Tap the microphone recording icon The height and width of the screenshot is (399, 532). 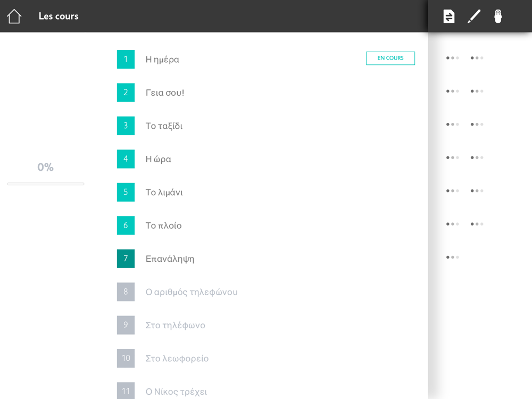coord(498,16)
